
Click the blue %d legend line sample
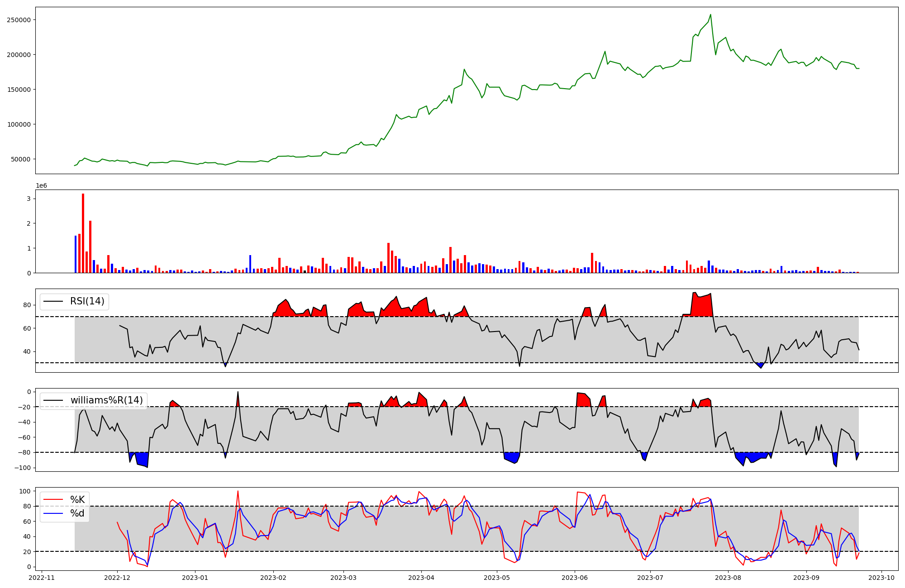(x=52, y=513)
